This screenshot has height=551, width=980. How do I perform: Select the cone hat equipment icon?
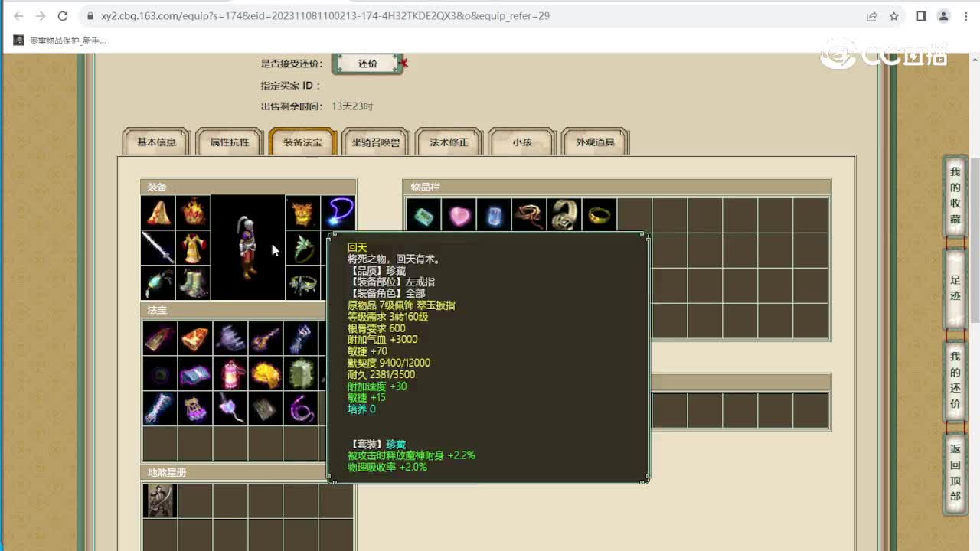[158, 213]
